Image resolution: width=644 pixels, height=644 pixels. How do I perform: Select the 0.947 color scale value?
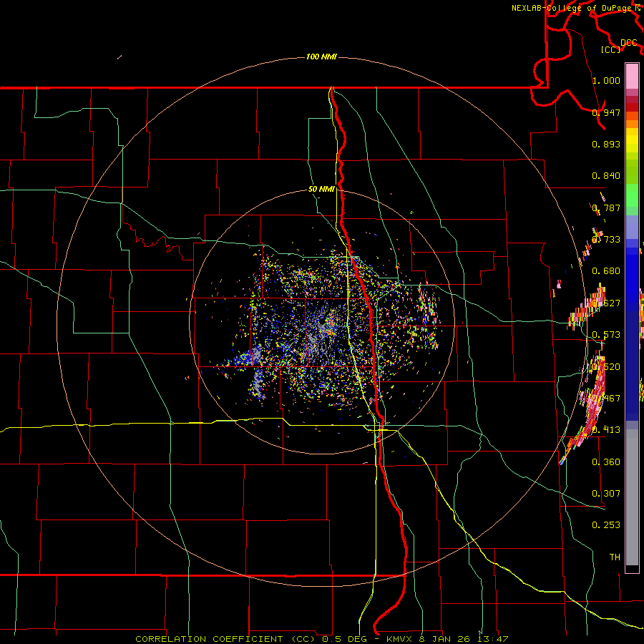(606, 112)
